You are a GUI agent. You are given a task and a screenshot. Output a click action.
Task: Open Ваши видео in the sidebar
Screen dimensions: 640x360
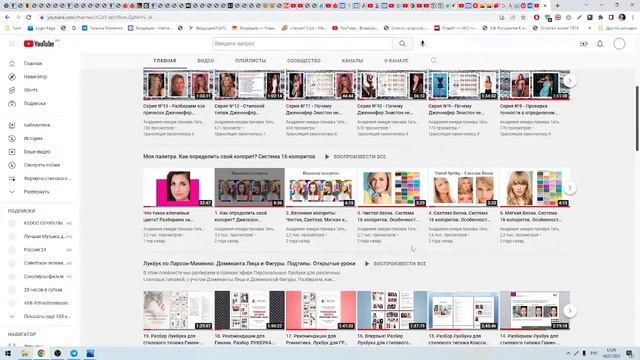click(x=37, y=152)
